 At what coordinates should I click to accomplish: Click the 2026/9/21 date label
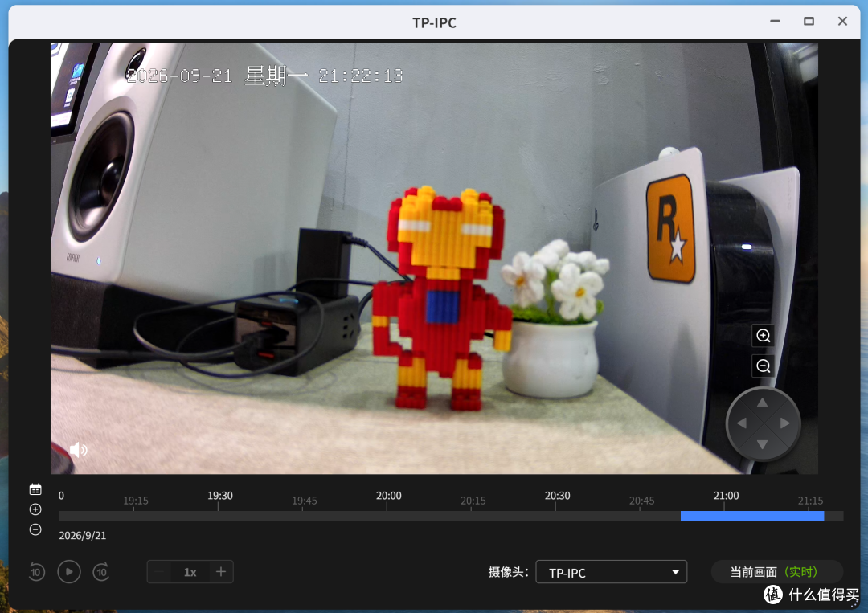point(83,536)
